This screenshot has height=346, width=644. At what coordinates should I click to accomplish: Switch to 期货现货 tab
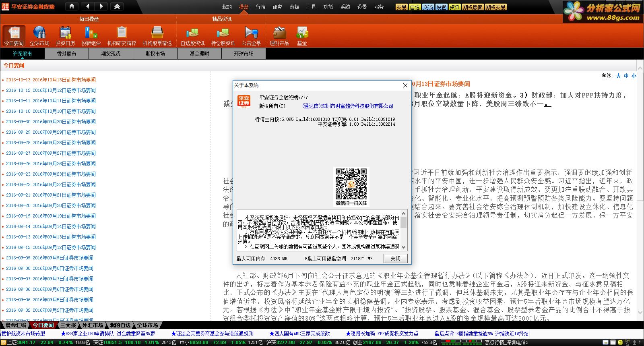[x=111, y=54]
